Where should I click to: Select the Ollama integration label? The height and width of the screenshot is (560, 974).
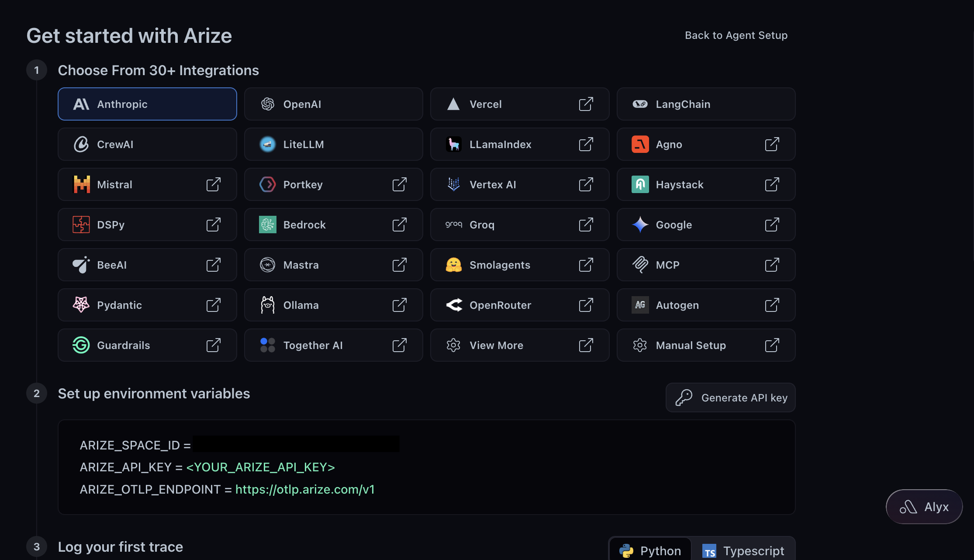[x=301, y=305]
